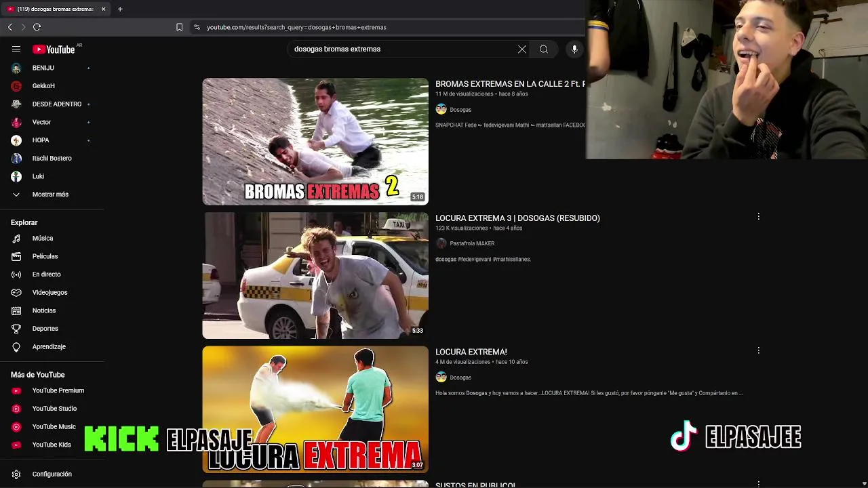Start voice search with the microphone

pyautogui.click(x=574, y=49)
